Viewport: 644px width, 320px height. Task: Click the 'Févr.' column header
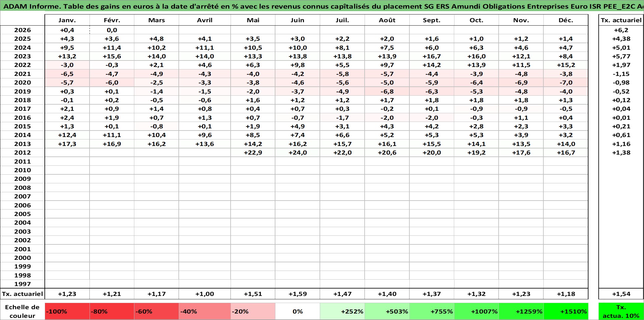coord(112,20)
